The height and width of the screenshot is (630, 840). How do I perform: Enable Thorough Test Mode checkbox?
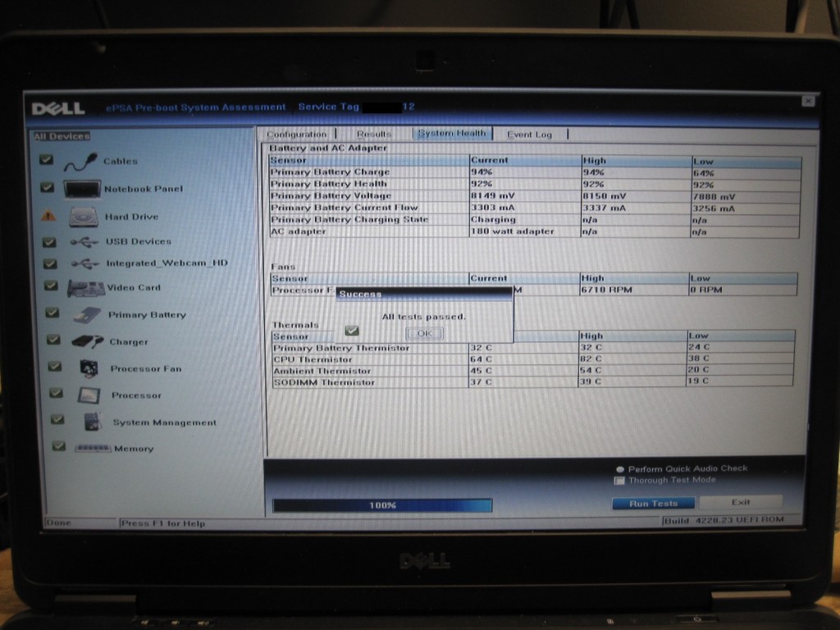point(620,481)
